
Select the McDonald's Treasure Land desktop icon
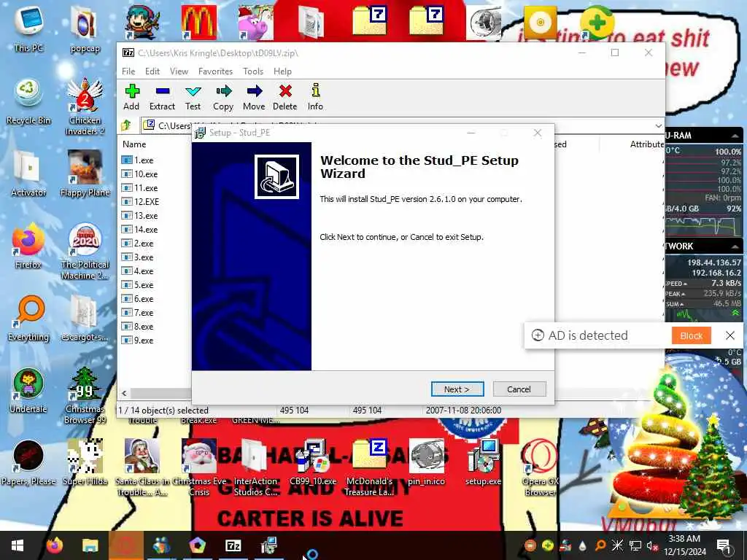pos(370,467)
